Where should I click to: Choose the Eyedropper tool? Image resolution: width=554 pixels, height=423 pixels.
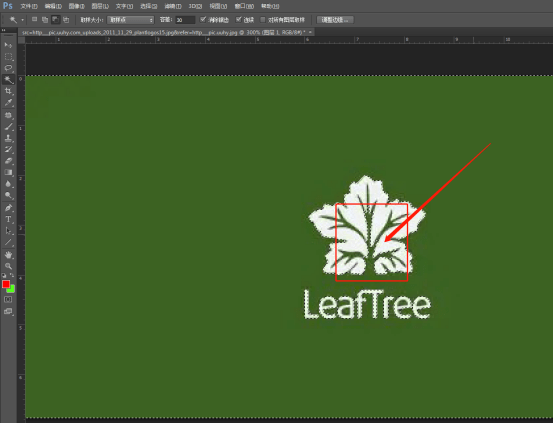[8, 103]
